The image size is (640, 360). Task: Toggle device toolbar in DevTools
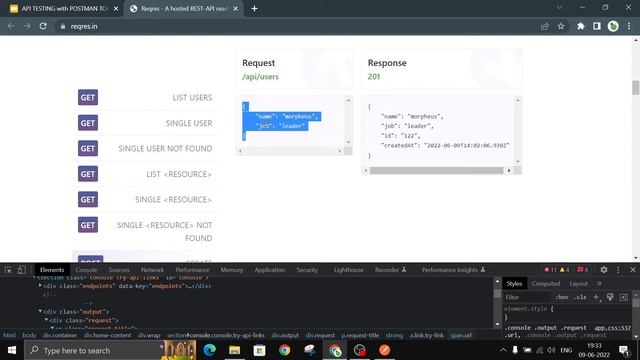tap(22, 270)
